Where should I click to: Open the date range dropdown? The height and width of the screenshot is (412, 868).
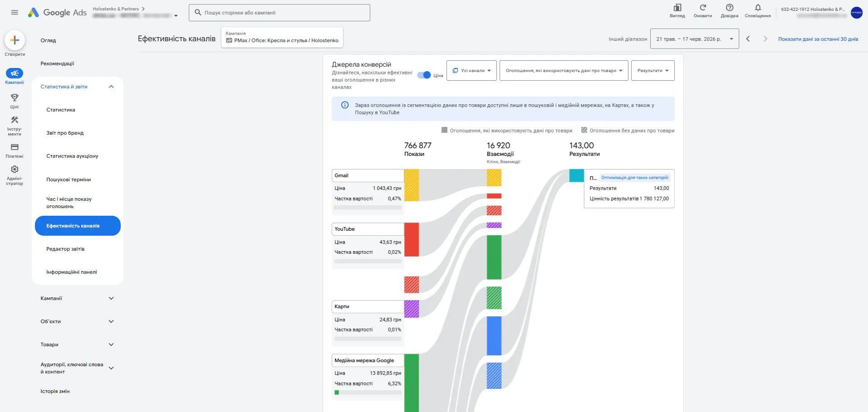coord(694,39)
